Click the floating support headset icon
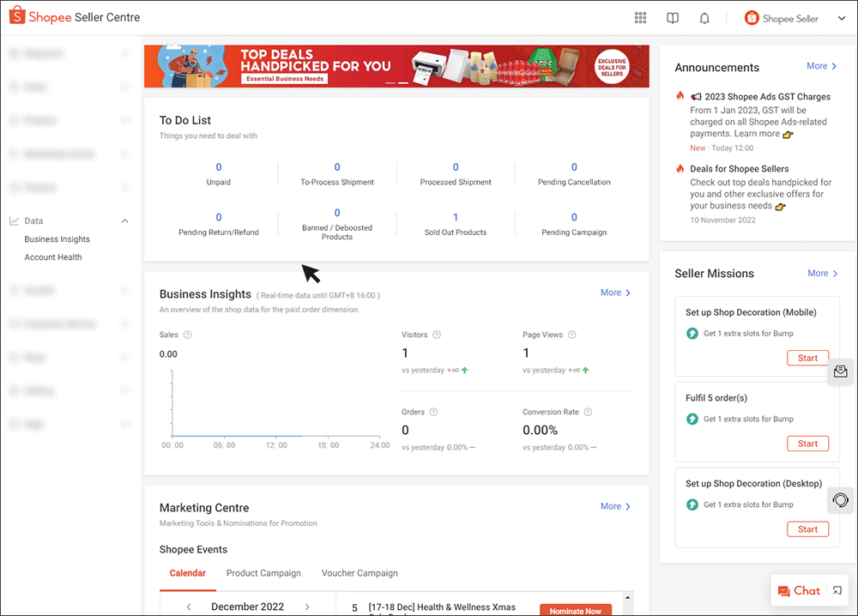This screenshot has height=616, width=858. [x=840, y=500]
